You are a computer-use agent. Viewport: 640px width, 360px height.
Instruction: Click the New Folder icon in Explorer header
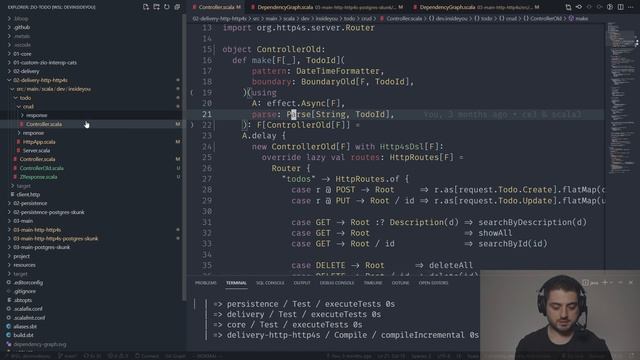click(156, 7)
